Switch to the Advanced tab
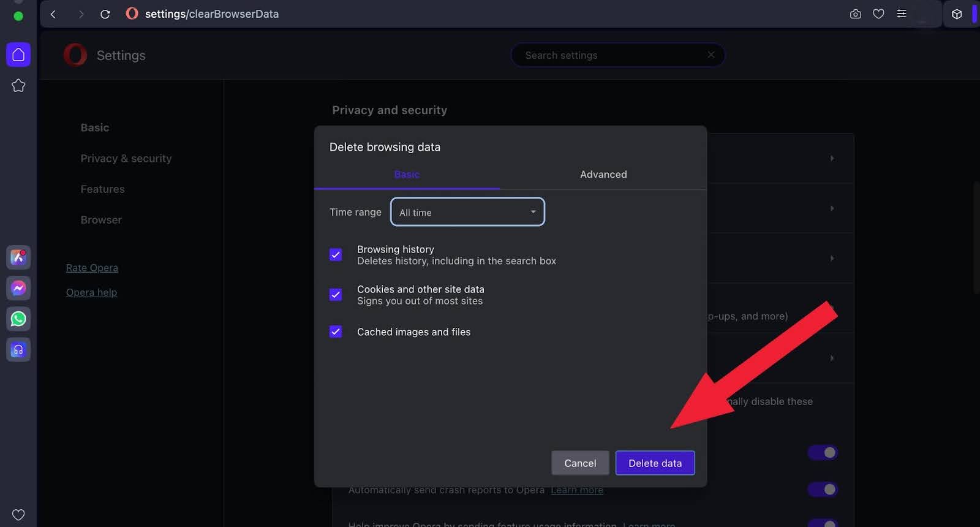 pyautogui.click(x=603, y=175)
